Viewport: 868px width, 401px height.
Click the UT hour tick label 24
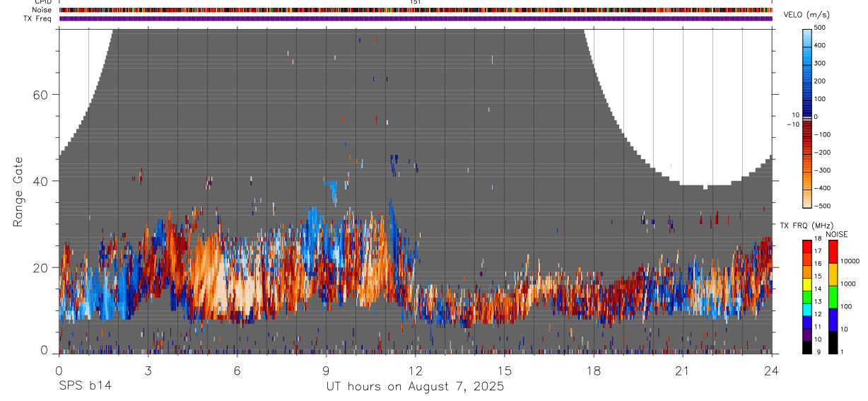coord(771,371)
